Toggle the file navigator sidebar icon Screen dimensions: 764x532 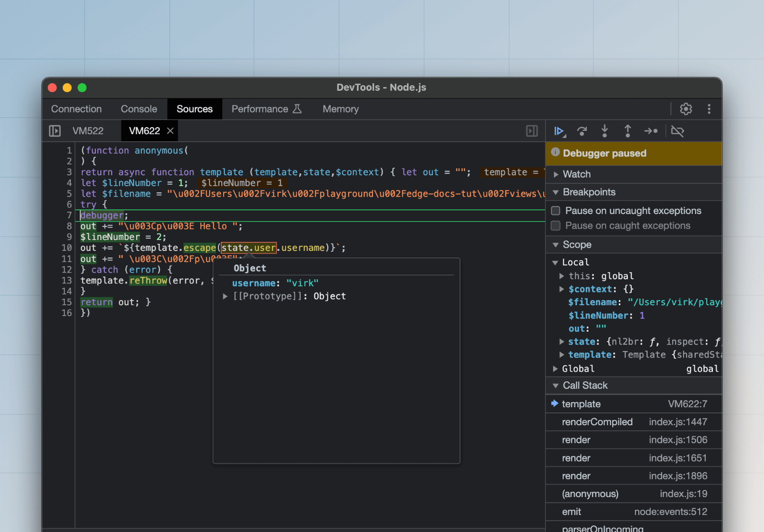(x=55, y=131)
